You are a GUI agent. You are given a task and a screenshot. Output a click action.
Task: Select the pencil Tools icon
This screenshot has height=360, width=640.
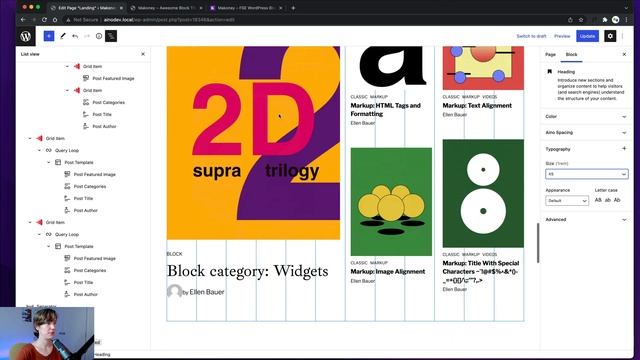(62, 36)
